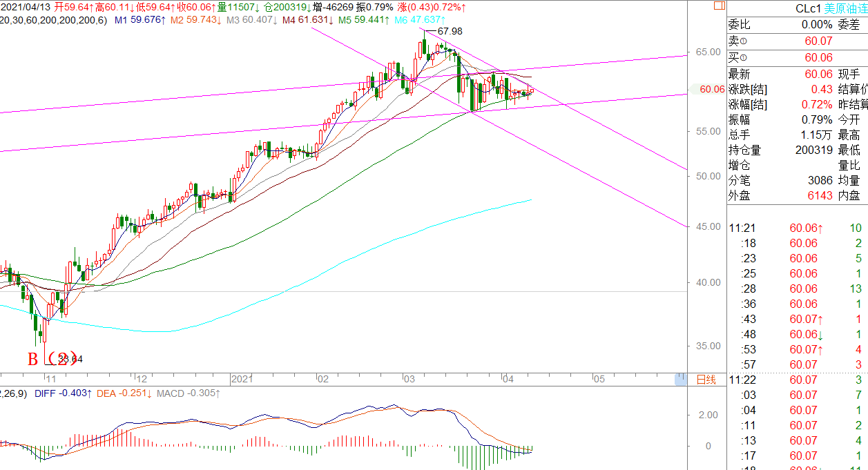Click the blue time-axis scroll handle
The width and height of the screenshot is (868, 470).
[682, 379]
